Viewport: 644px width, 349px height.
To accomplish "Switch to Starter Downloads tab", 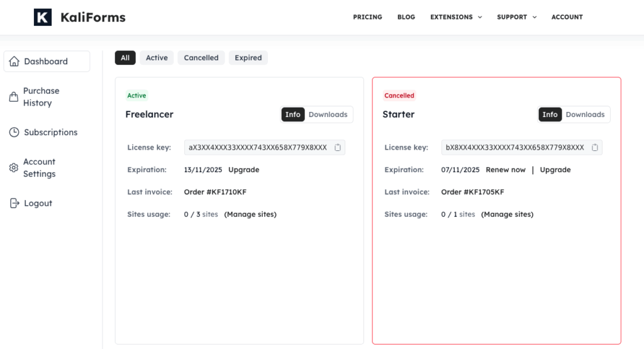I will [585, 114].
